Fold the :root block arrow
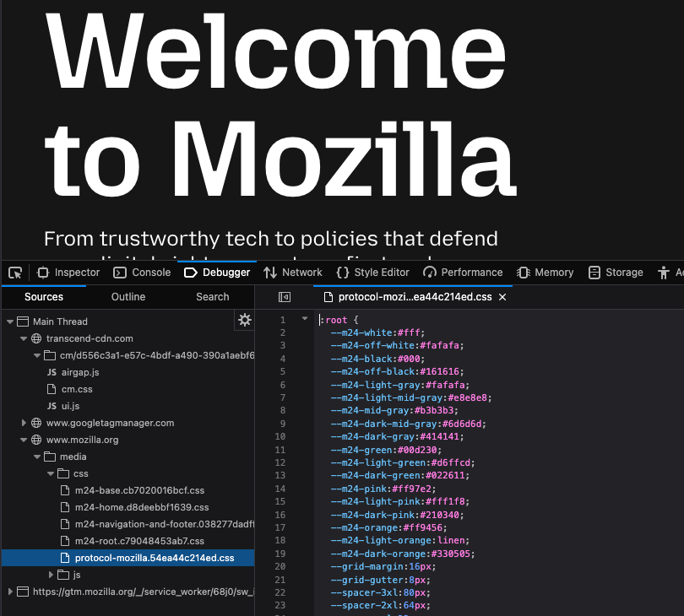This screenshot has width=684, height=616. pyautogui.click(x=305, y=319)
